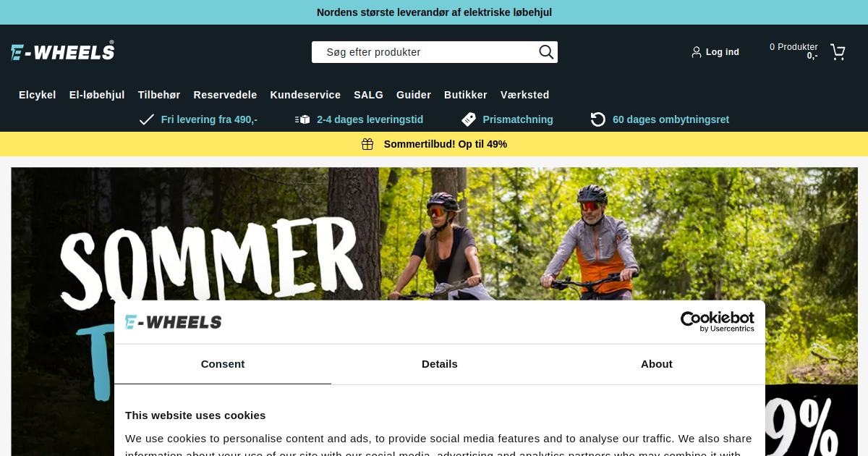Click the user profile icon
Image resolution: width=868 pixels, height=456 pixels.
pyautogui.click(x=697, y=52)
